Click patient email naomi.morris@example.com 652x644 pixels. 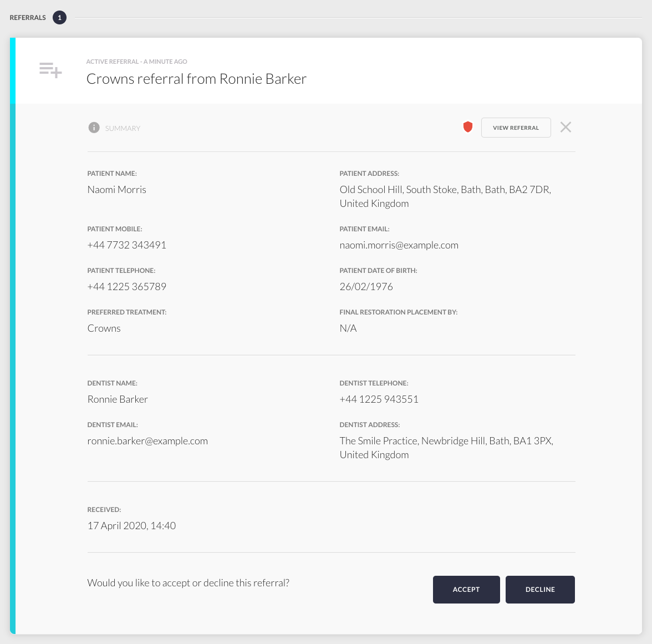click(399, 245)
